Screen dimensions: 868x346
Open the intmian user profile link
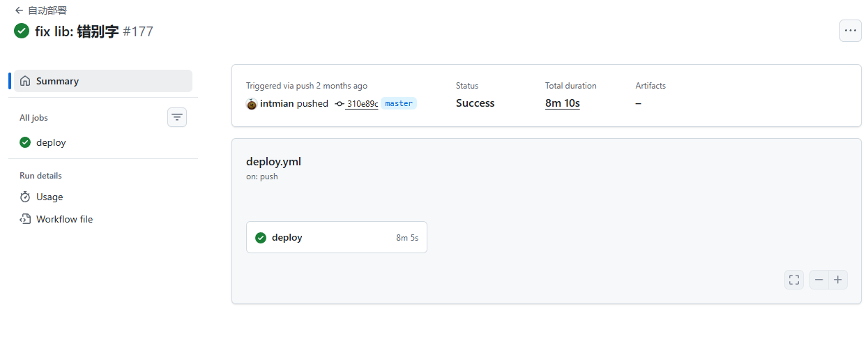coord(277,103)
